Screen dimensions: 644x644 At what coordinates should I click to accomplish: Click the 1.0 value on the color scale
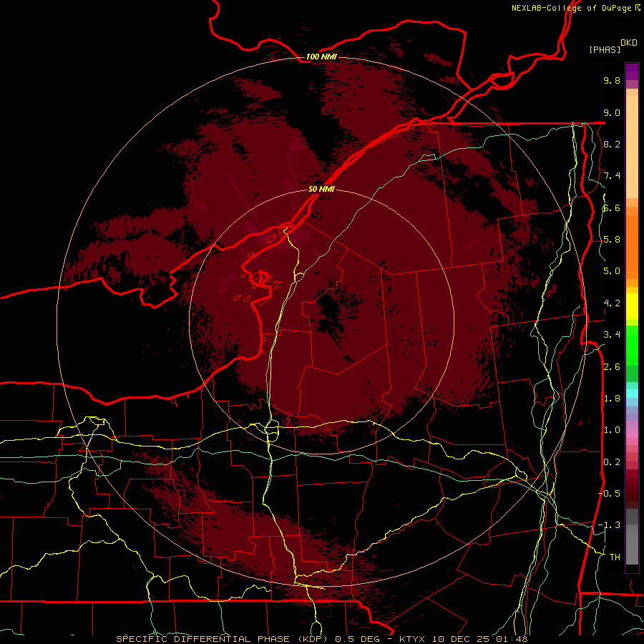[x=612, y=430]
